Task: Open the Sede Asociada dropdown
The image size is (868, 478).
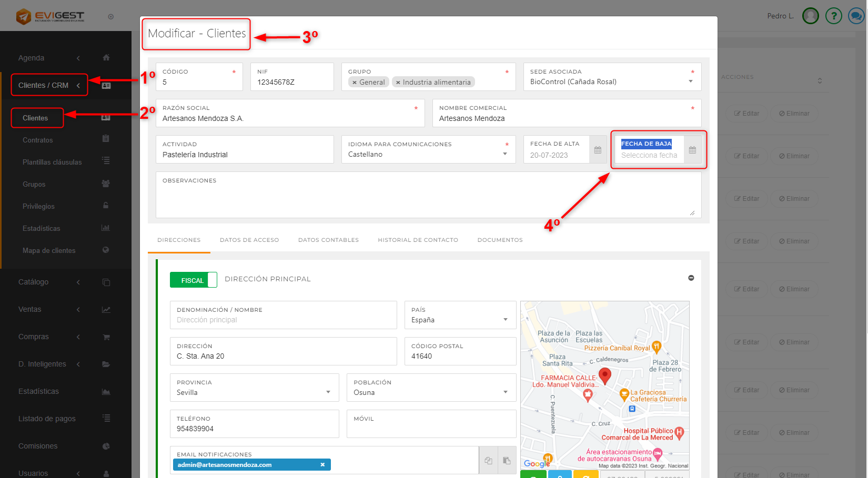Action: tap(690, 82)
